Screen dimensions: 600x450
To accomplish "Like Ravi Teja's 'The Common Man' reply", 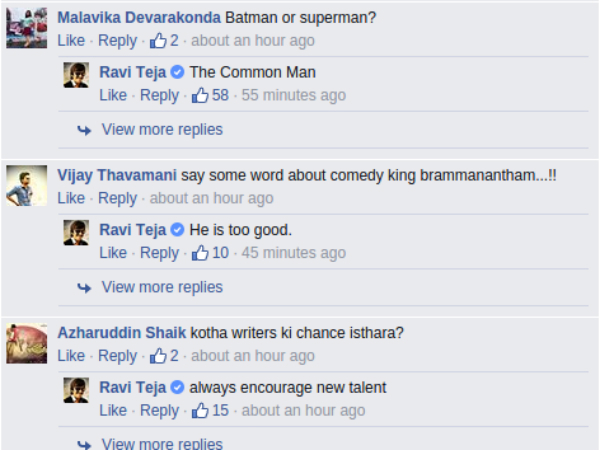I will click(113, 95).
